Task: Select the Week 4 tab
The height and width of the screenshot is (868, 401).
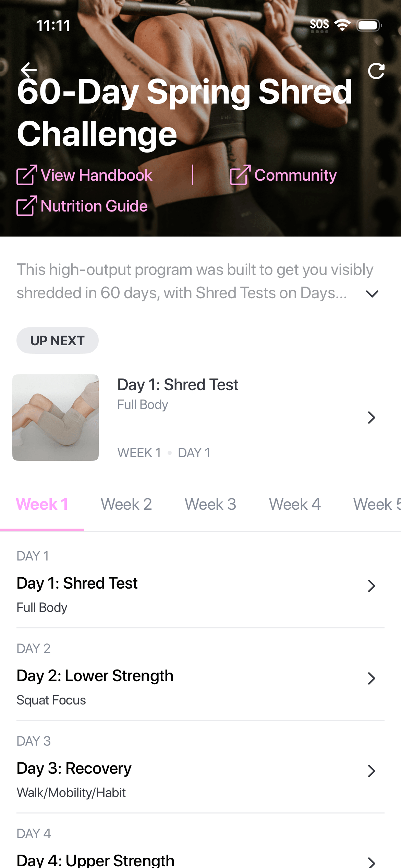Action: (295, 505)
